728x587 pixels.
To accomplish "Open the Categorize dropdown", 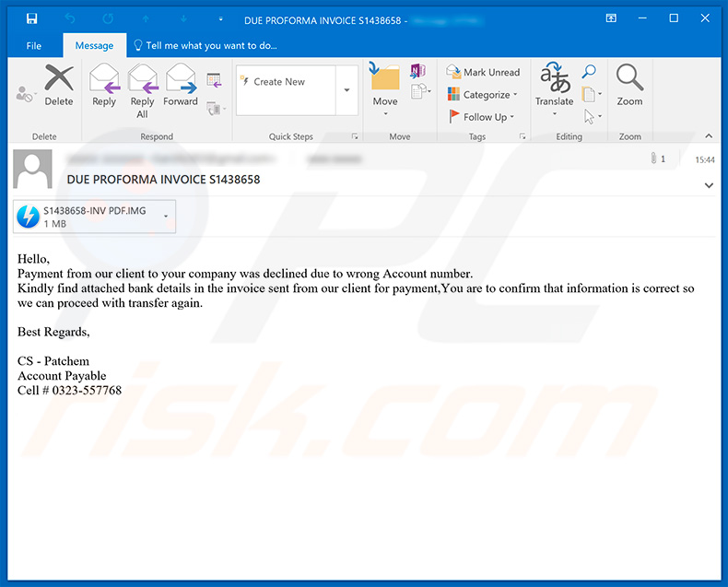I will (x=482, y=94).
